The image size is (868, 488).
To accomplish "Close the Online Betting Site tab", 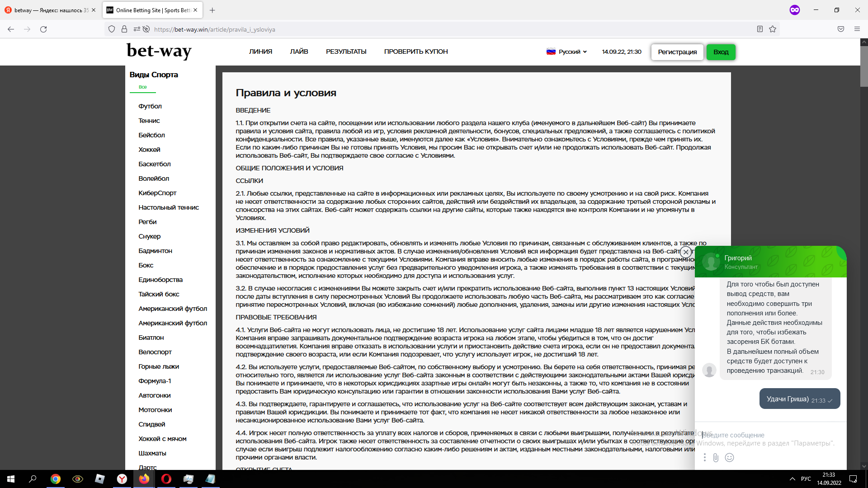I will click(195, 10).
